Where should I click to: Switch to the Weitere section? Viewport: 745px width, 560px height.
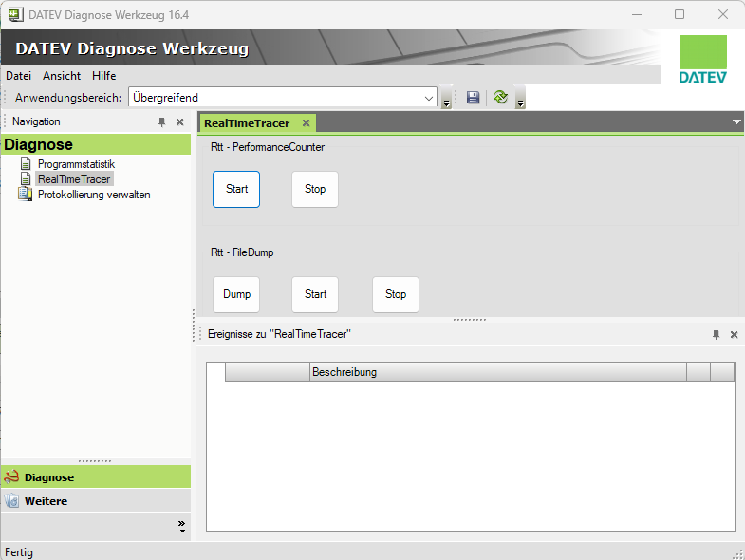click(96, 500)
